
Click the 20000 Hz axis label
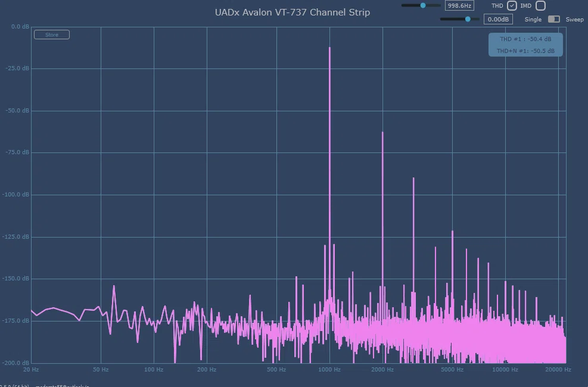558,369
